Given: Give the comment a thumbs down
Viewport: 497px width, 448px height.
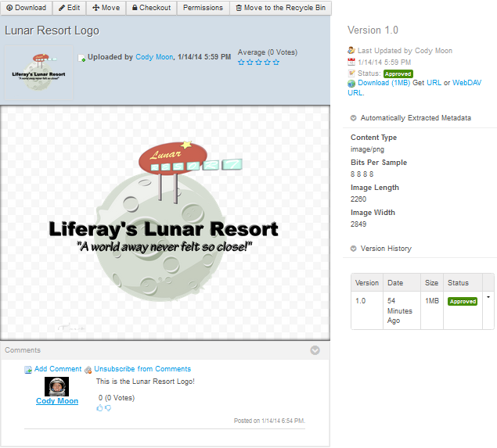Looking at the screenshot, I should (x=108, y=408).
